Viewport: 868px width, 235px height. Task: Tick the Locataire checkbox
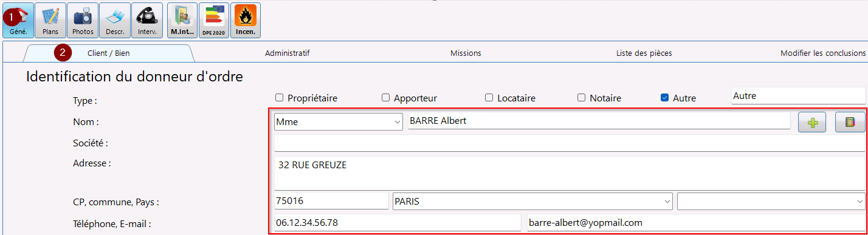[489, 98]
